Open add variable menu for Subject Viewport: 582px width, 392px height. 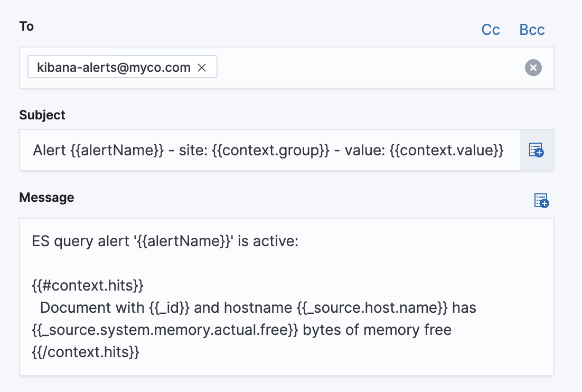[537, 151]
